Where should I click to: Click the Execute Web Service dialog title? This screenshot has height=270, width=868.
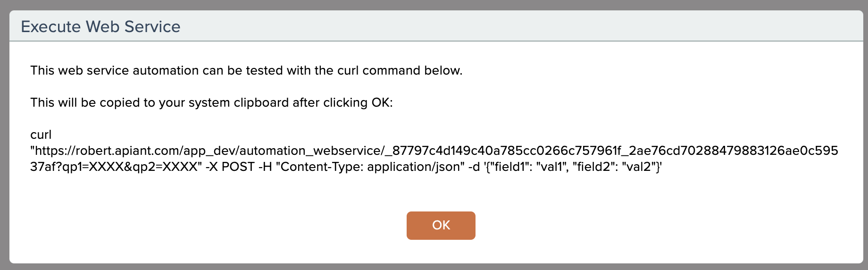tap(100, 27)
